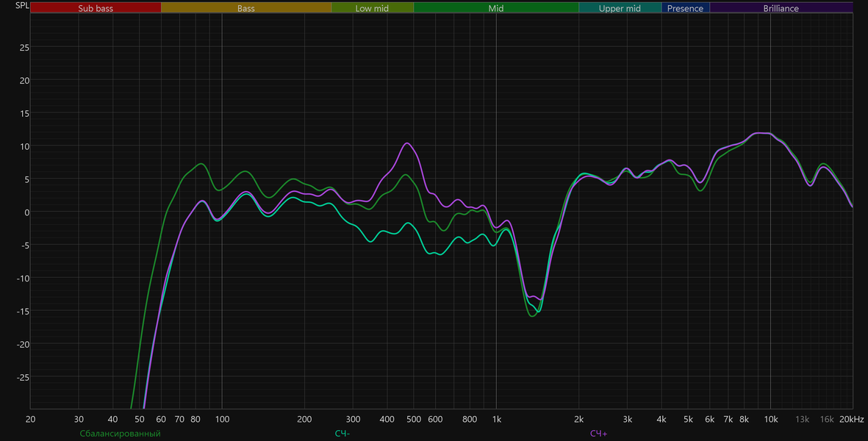This screenshot has height=441, width=868.
Task: Click the -25 SPL axis value
Action: [x=22, y=377]
